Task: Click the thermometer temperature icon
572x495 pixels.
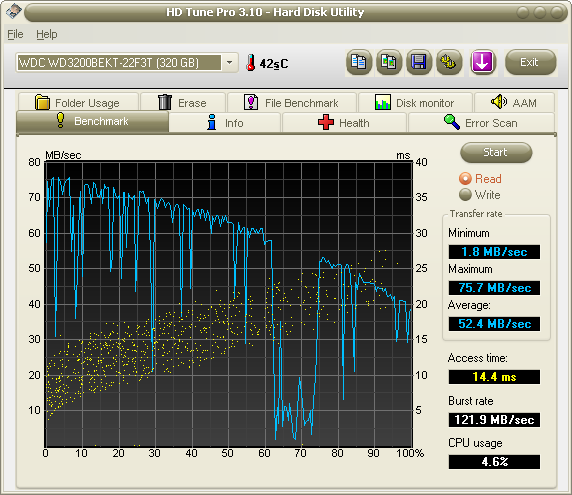Action: (x=250, y=63)
